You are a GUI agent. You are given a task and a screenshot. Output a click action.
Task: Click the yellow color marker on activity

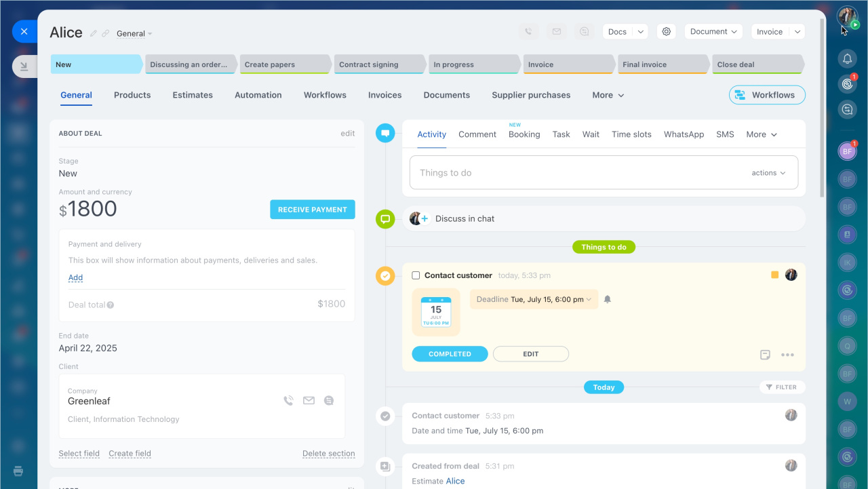point(774,275)
